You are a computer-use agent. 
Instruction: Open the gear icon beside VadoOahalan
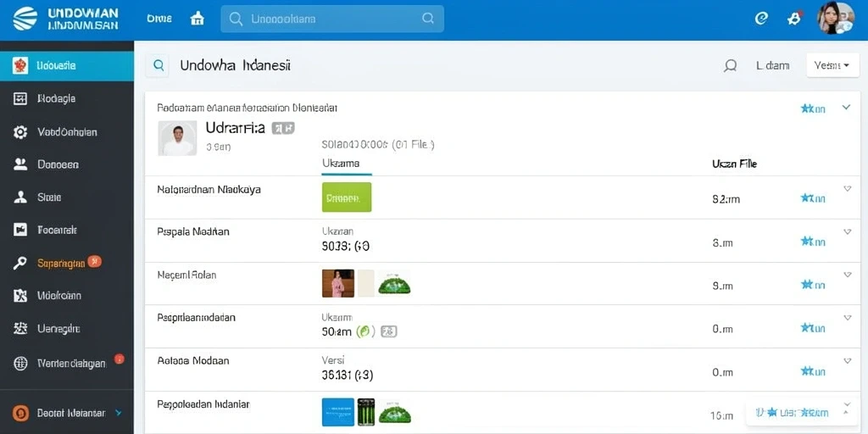(x=20, y=131)
